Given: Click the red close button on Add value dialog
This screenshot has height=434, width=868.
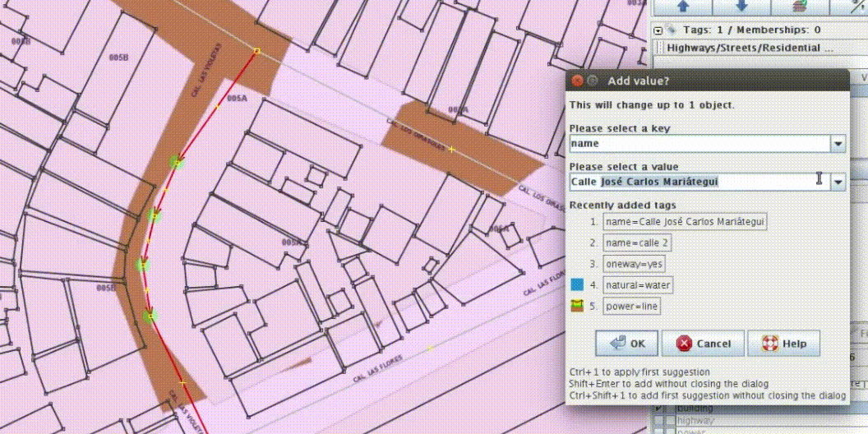Looking at the screenshot, I should pyautogui.click(x=577, y=81).
